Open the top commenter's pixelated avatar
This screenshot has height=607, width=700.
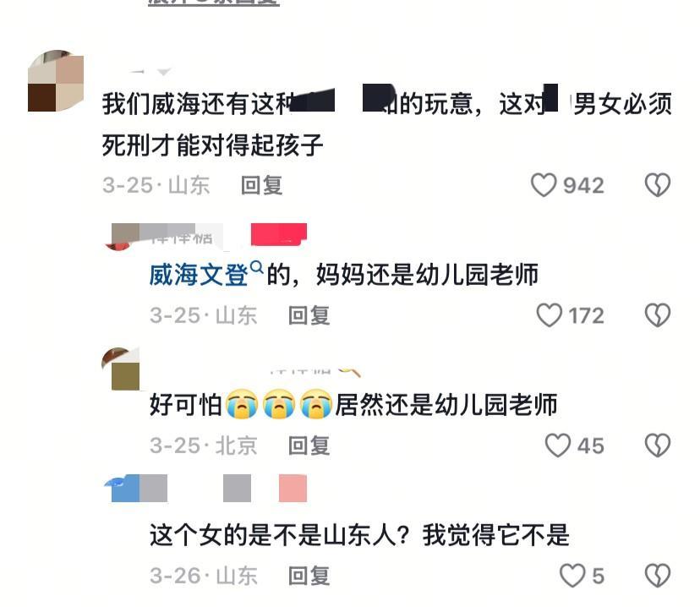(x=56, y=81)
